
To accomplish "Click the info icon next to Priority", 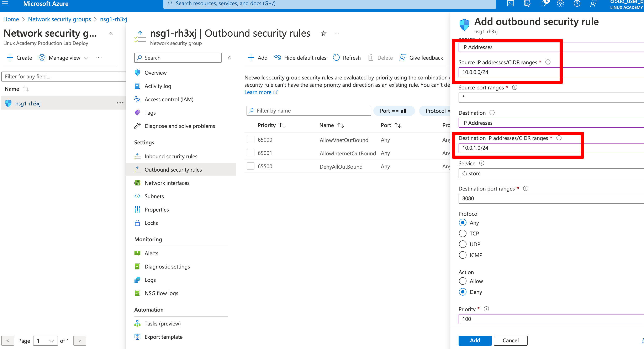I will click(x=486, y=309).
